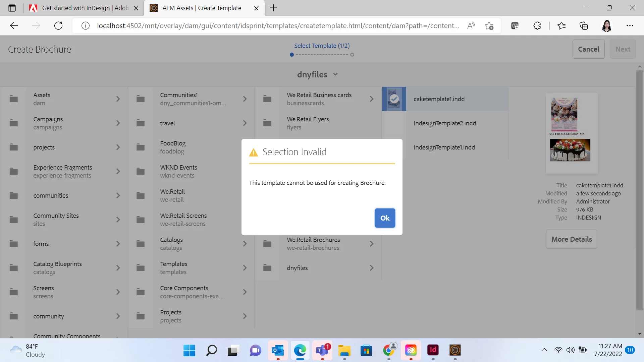Viewport: 644px width, 362px height.
Task: Switch to AEM Assets Create Template tab
Action: click(x=202, y=8)
